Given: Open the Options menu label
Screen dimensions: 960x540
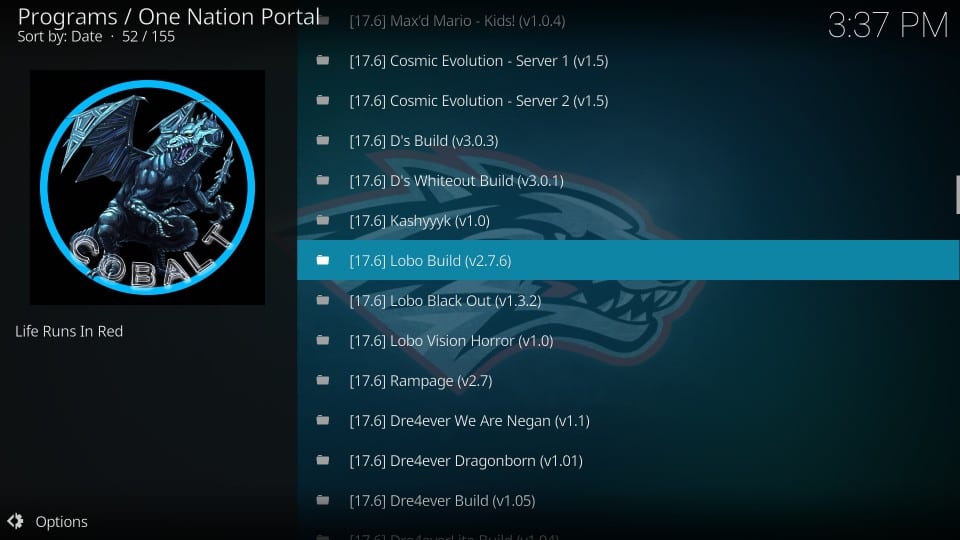Looking at the screenshot, I should point(61,522).
